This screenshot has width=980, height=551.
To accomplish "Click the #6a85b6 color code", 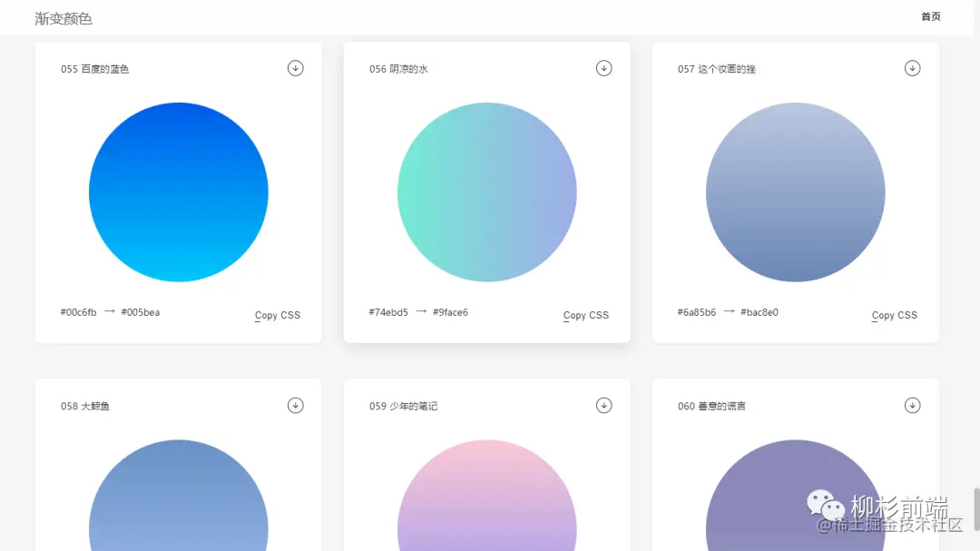I will tap(697, 312).
